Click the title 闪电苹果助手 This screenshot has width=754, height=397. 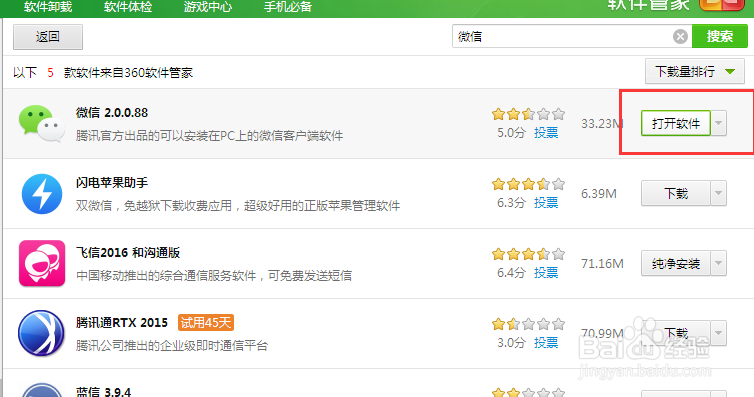pyautogui.click(x=112, y=183)
